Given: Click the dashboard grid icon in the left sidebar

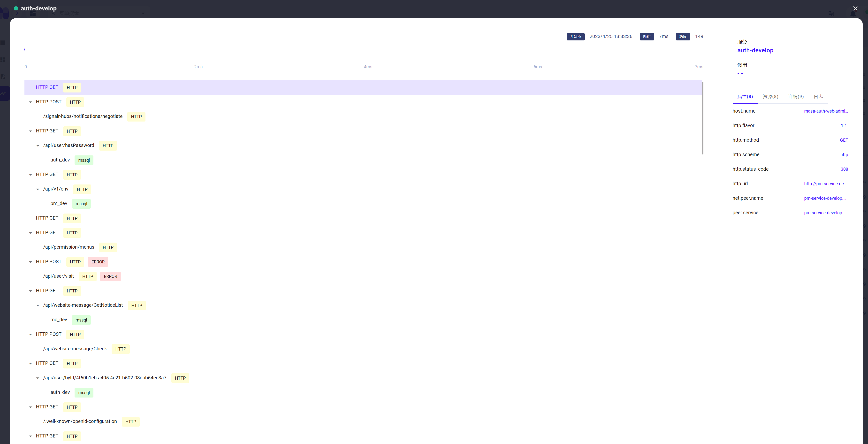Looking at the screenshot, I should [2, 60].
